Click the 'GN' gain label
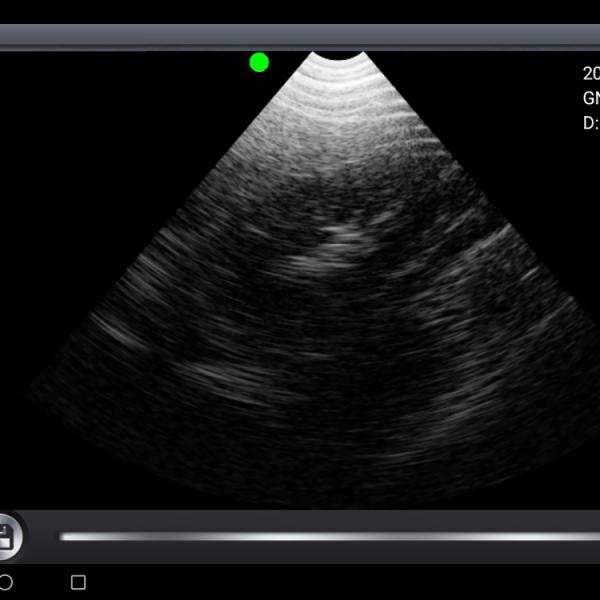600x600 pixels. (x=590, y=98)
